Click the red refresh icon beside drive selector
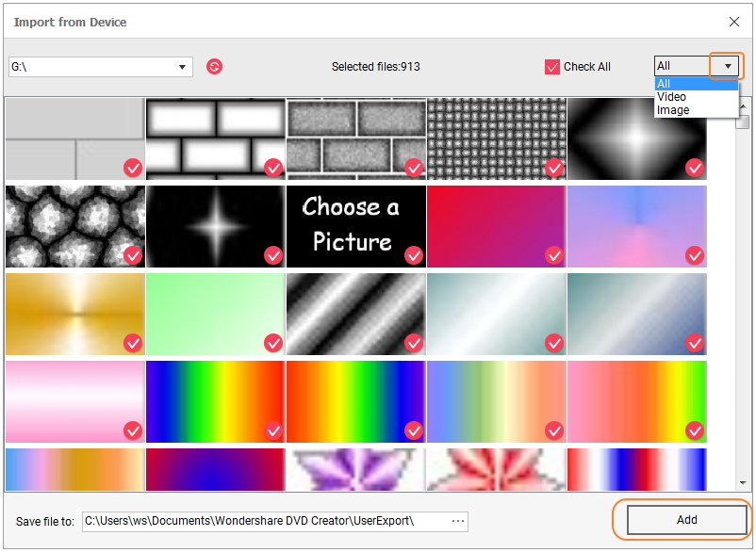This screenshot has height=552, width=756. 214,67
